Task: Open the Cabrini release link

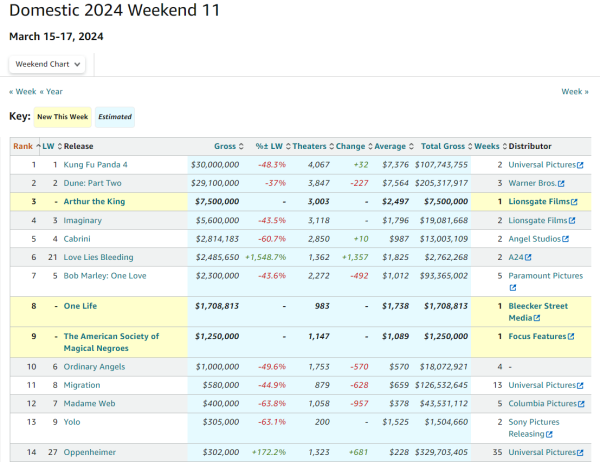Action: [77, 238]
